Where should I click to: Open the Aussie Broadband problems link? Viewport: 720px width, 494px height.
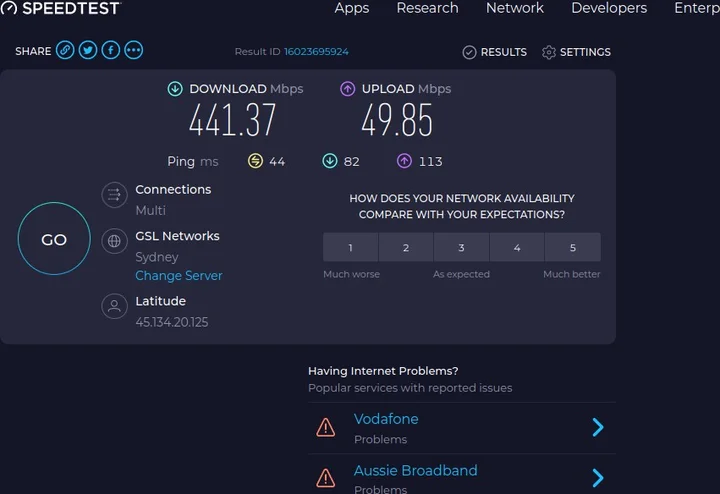pyautogui.click(x=416, y=470)
